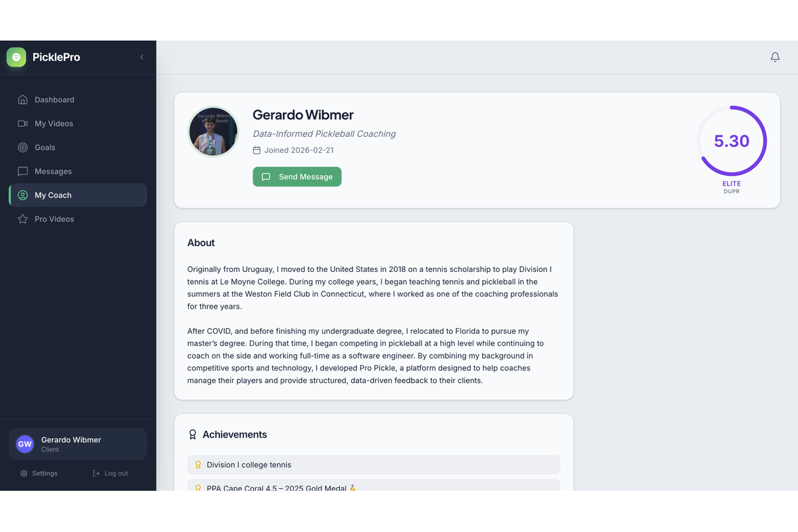Click the Log out link
This screenshot has width=798, height=532.
tap(110, 473)
